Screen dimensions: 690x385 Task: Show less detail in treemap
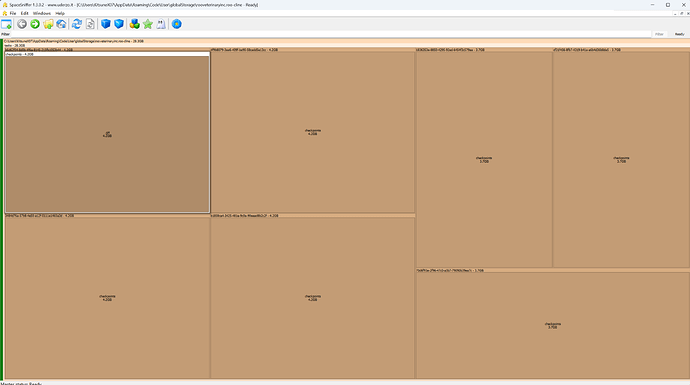pyautogui.click(x=106, y=24)
